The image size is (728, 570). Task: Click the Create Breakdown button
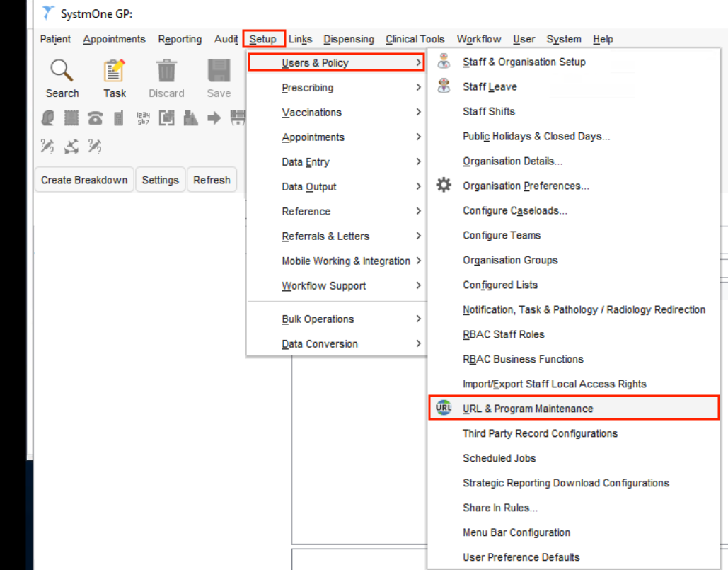84,180
